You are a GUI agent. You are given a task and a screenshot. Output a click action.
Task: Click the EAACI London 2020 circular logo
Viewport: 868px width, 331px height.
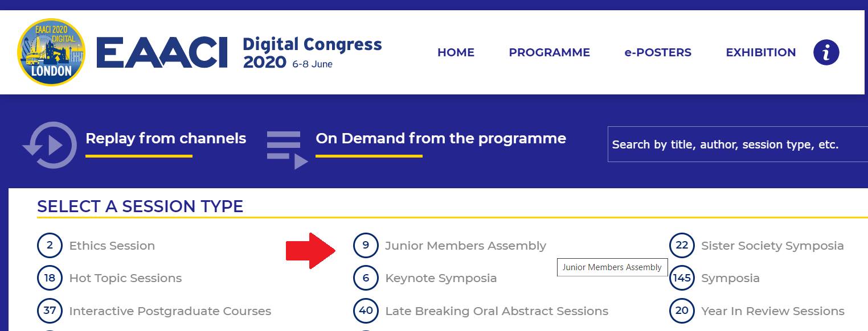coord(51,52)
